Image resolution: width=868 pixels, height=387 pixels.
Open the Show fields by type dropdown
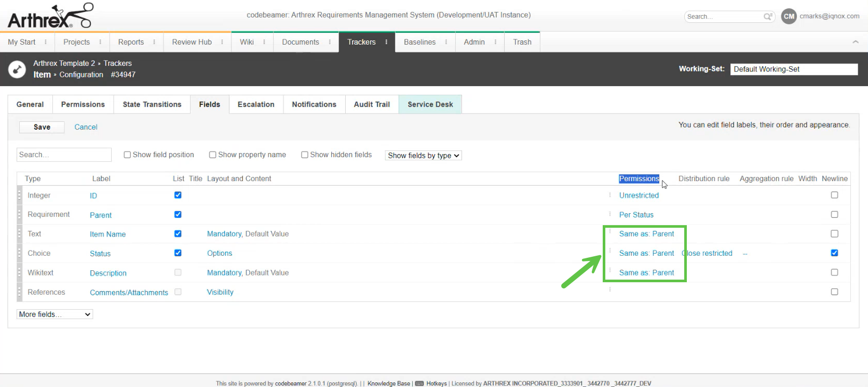coord(423,156)
